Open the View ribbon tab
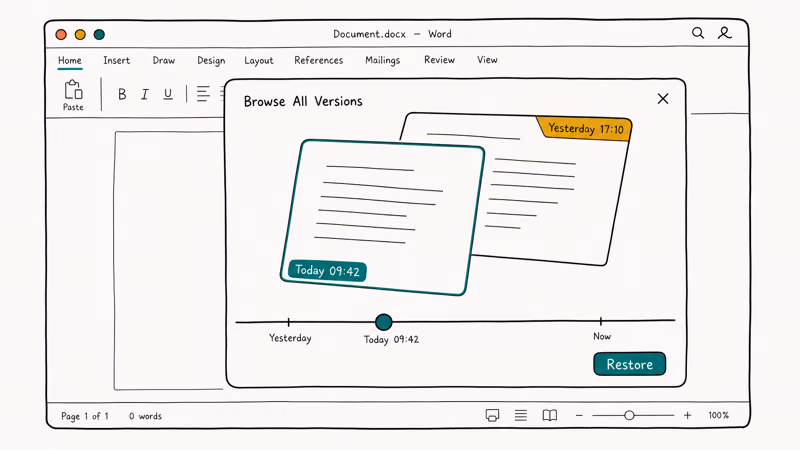This screenshot has height=450, width=800. click(x=487, y=60)
